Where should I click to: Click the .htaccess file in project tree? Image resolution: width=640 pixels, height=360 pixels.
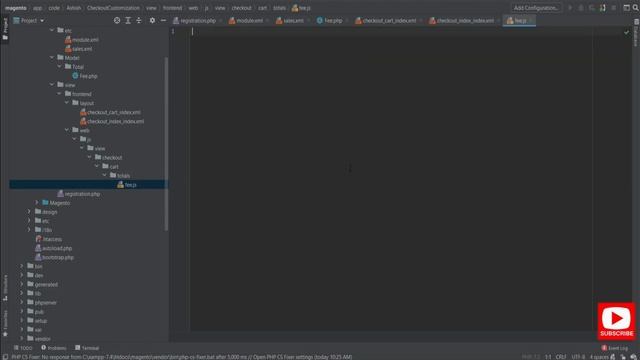(49, 239)
